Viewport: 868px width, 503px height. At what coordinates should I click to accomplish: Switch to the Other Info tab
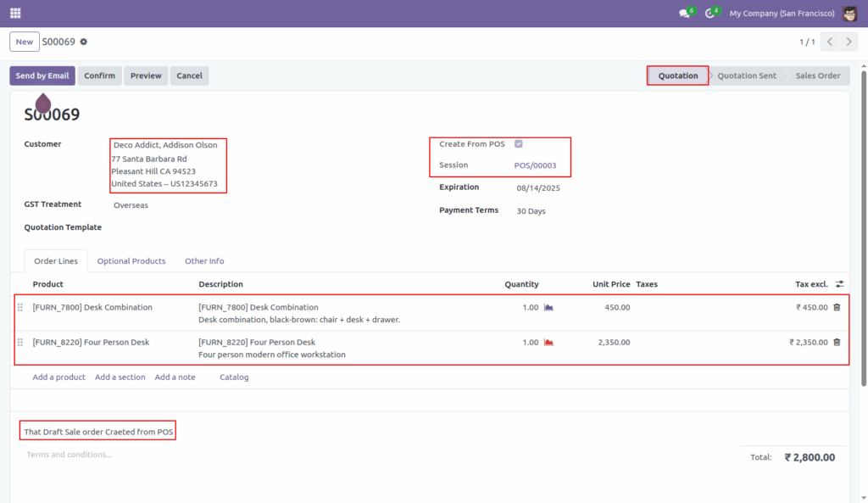pyautogui.click(x=204, y=260)
